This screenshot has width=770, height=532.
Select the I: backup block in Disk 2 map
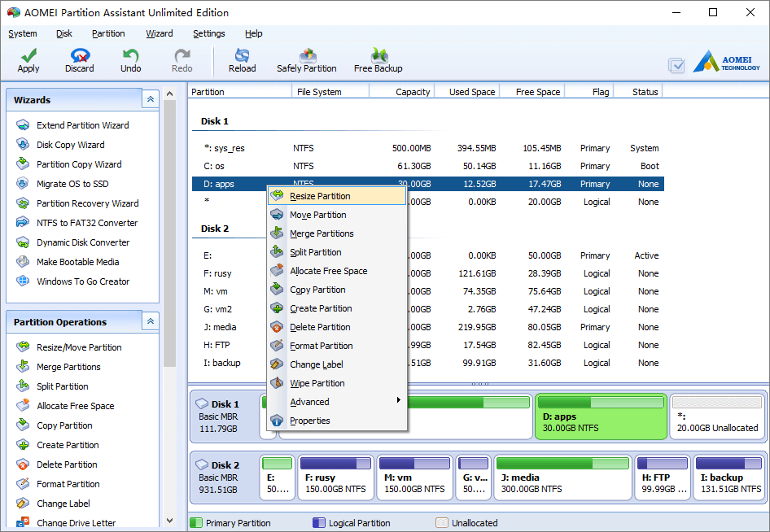click(x=728, y=477)
